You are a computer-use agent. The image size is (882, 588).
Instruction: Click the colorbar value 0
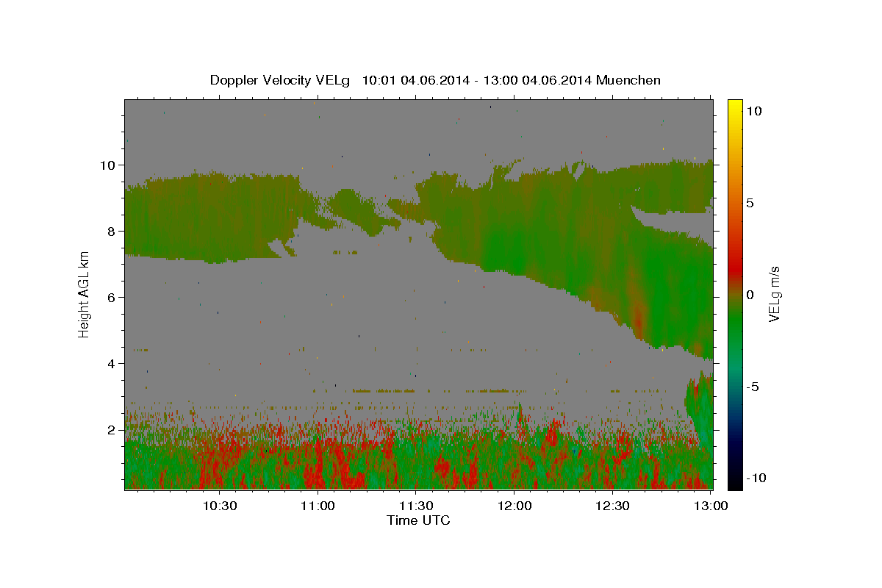[750, 294]
